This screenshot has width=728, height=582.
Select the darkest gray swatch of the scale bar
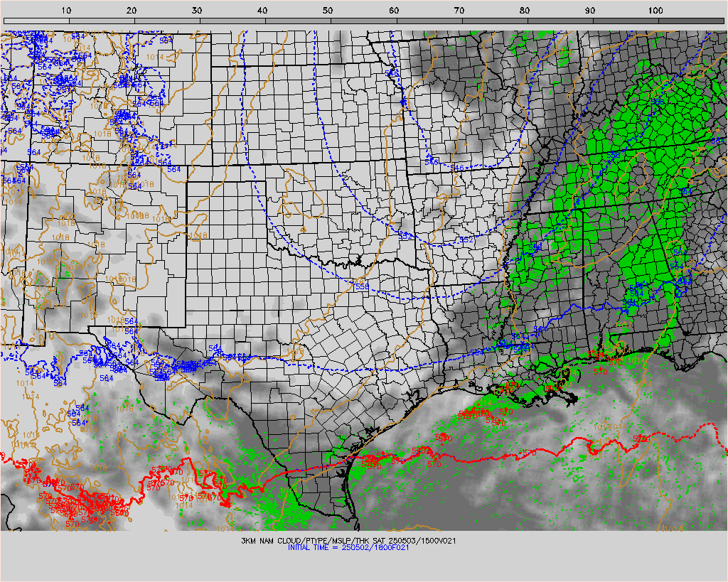[x=691, y=21]
